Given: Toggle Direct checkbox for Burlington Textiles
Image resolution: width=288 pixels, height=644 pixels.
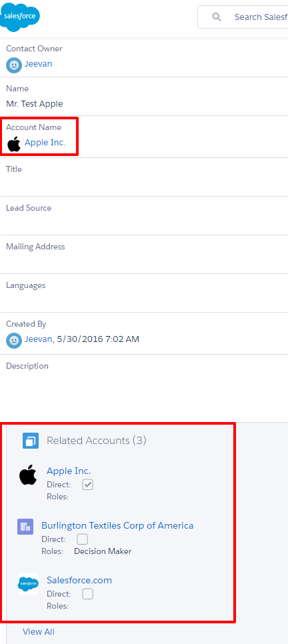Looking at the screenshot, I should click(83, 539).
